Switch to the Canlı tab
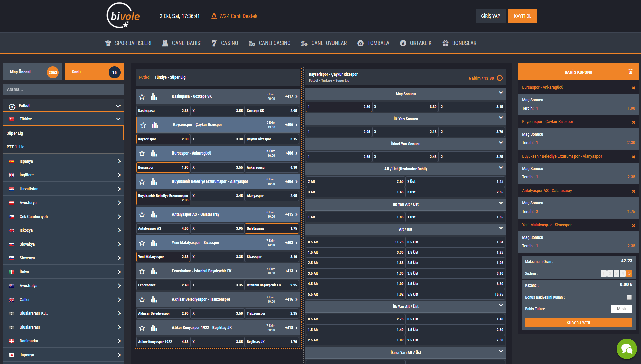The image size is (641, 364). [94, 72]
